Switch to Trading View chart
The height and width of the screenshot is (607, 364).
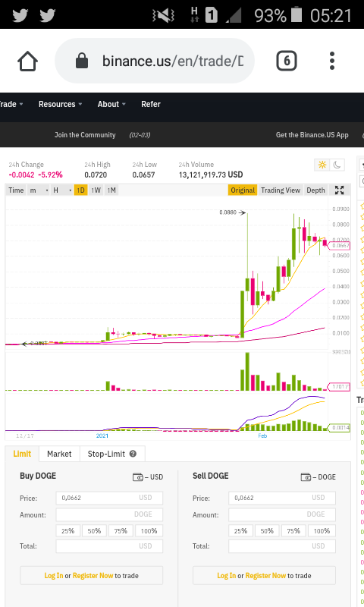tap(281, 190)
